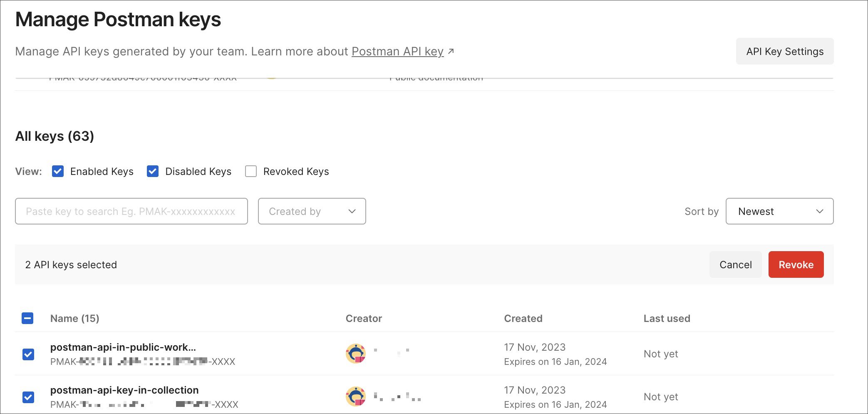Screen dimensions: 868x414
Task: Click the Created column header
Action: [x=523, y=318]
